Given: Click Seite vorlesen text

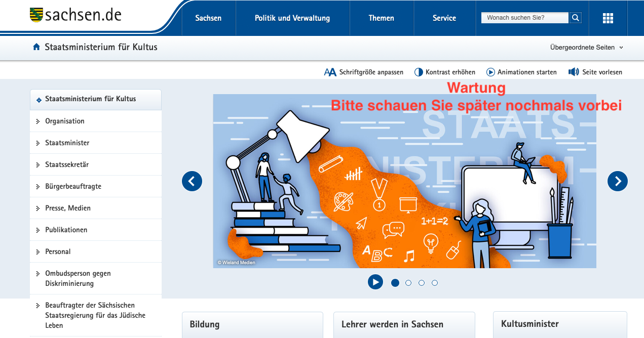Looking at the screenshot, I should pyautogui.click(x=602, y=72).
